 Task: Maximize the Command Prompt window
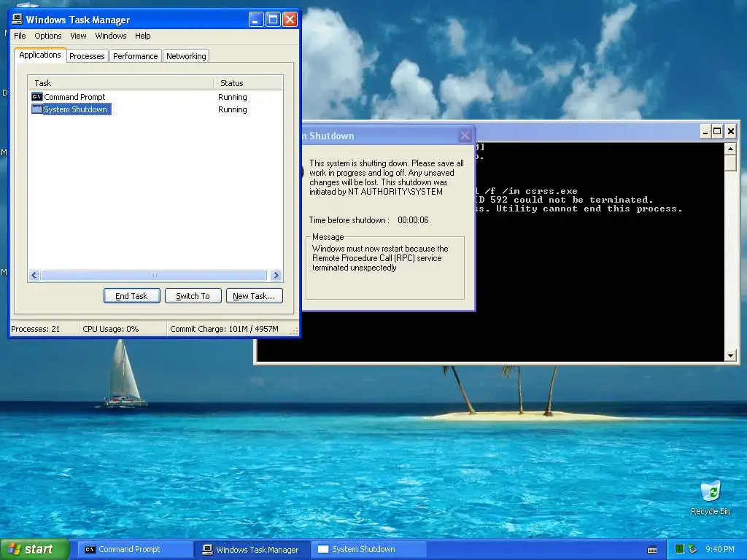[x=717, y=131]
